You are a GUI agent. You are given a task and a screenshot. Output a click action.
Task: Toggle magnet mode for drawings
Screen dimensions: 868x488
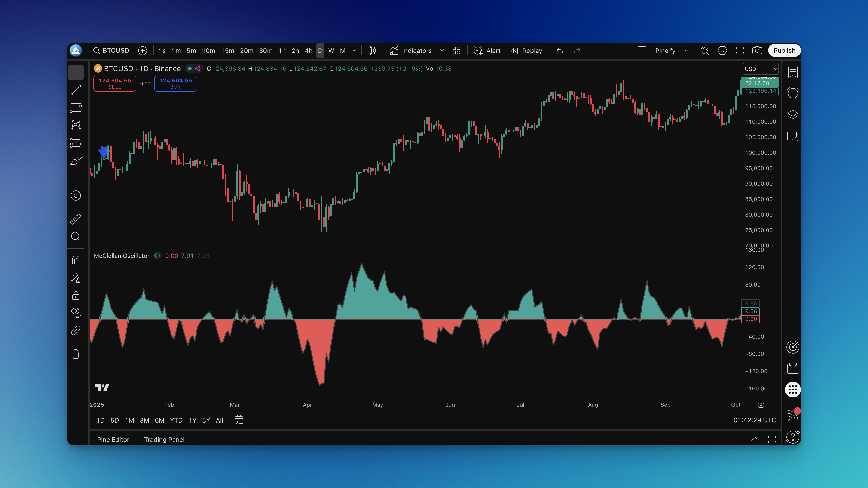76,260
